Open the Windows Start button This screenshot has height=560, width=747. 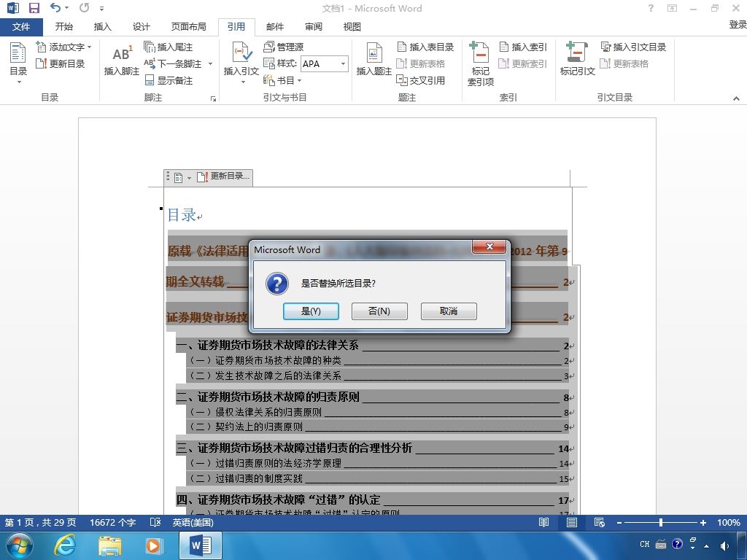pos(19,545)
